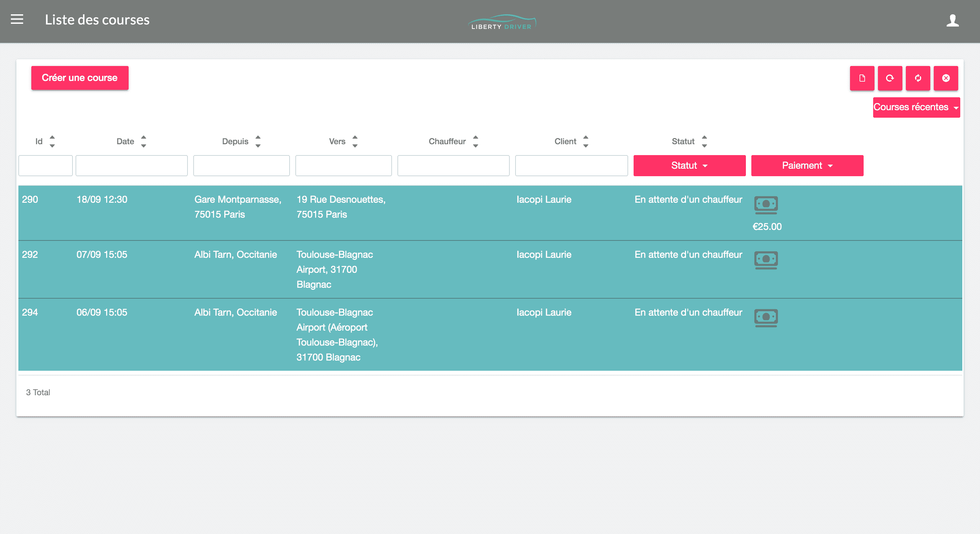This screenshot has width=980, height=534.
Task: Focus the Date filter input field
Action: pos(131,165)
